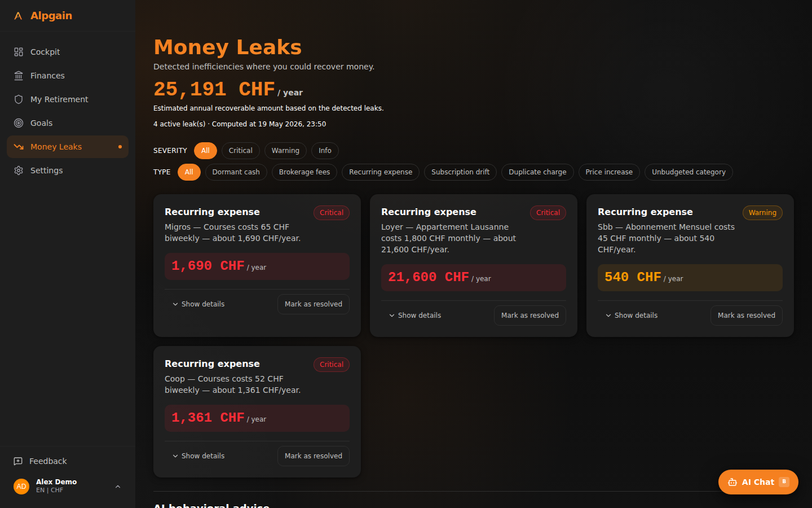Click the EN | CHF locale label
Image resolution: width=812 pixels, height=508 pixels.
click(x=50, y=491)
